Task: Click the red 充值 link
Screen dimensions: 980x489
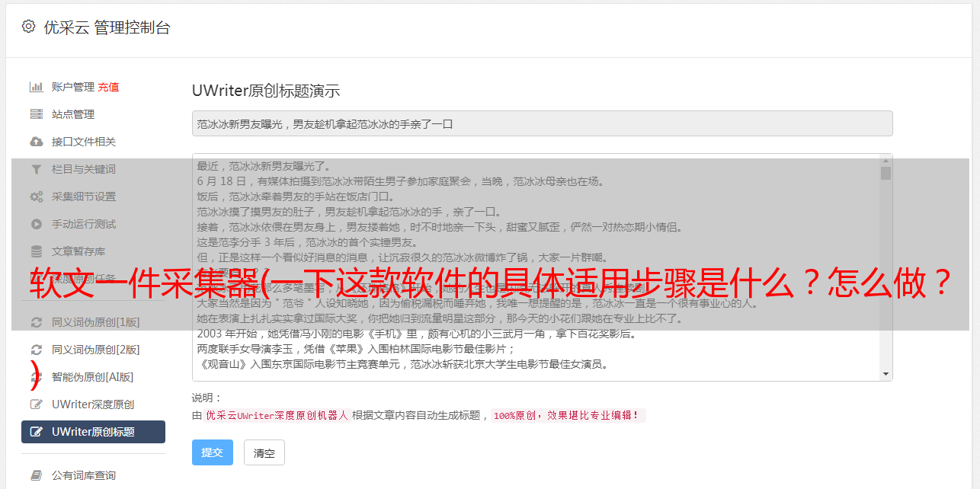Action: (x=108, y=87)
